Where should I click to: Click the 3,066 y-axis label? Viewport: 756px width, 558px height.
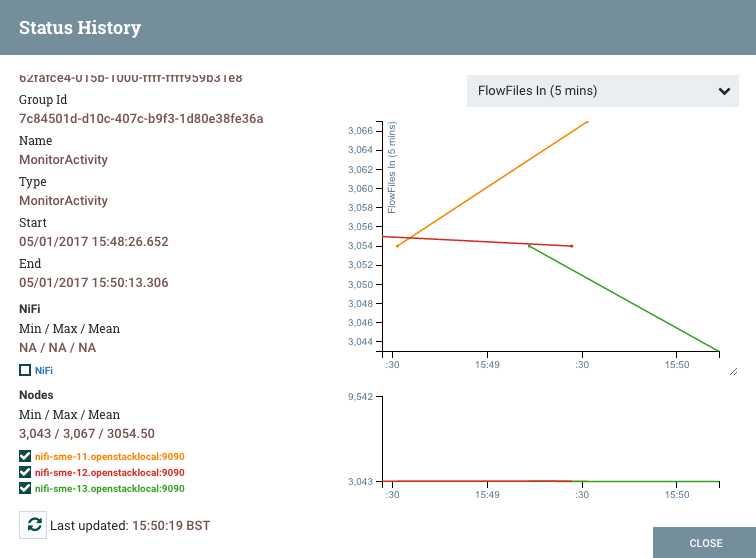click(x=360, y=131)
